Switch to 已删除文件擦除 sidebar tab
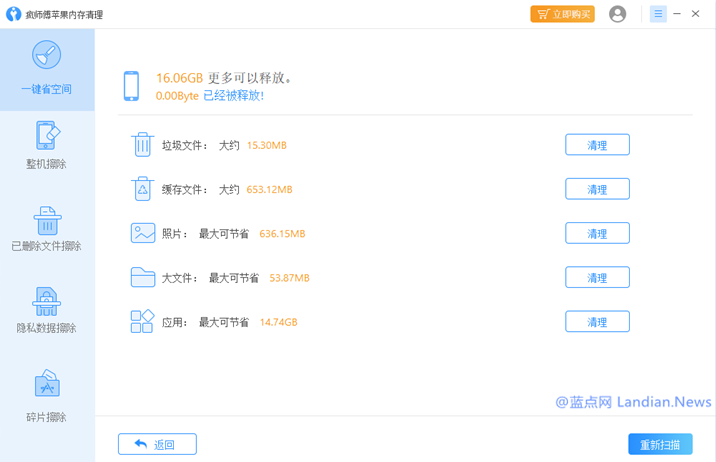 click(47, 229)
